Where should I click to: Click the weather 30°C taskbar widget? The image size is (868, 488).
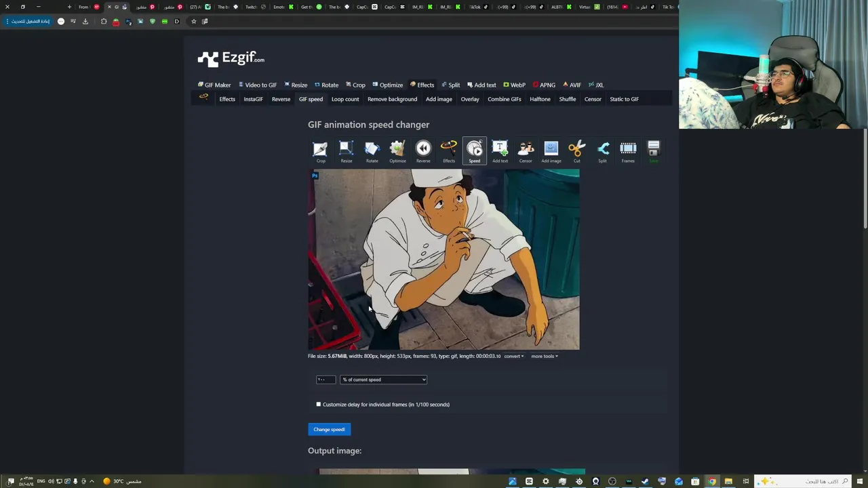[x=122, y=481]
